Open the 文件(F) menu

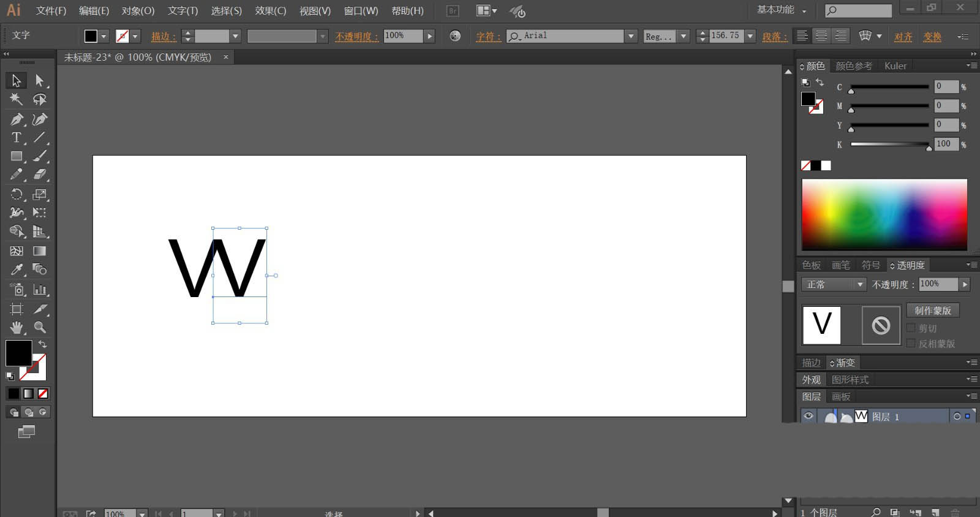click(51, 11)
